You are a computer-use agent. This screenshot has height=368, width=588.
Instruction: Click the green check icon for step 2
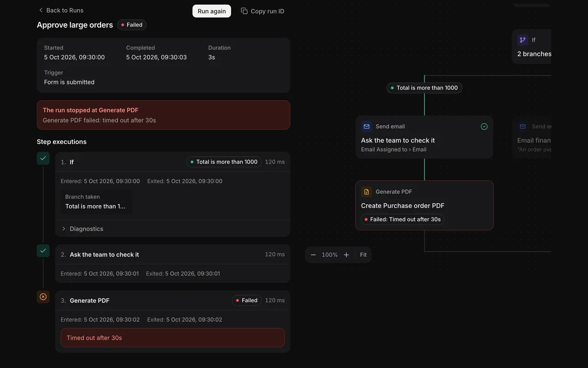click(43, 251)
